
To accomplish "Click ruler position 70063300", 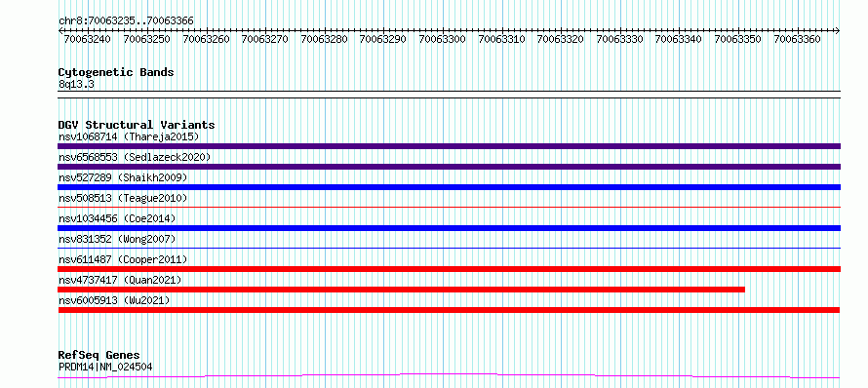I will (443, 39).
